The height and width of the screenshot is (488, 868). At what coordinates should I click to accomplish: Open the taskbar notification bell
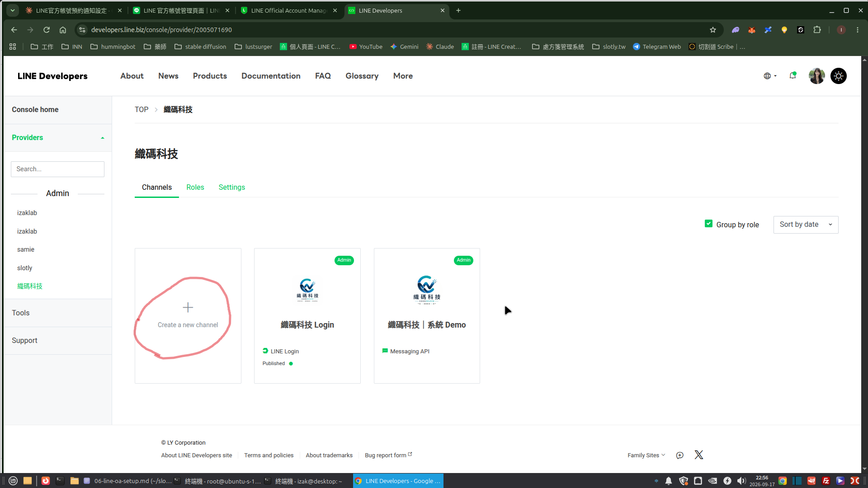coord(669,481)
